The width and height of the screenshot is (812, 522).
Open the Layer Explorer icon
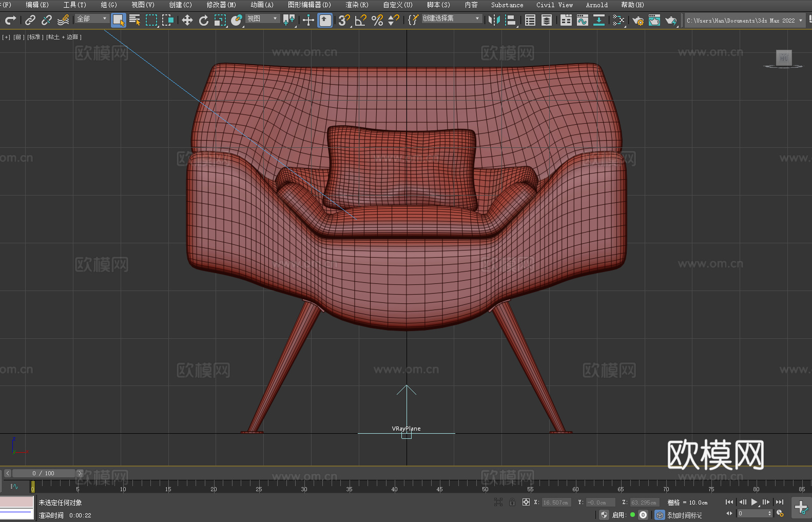pyautogui.click(x=547, y=20)
